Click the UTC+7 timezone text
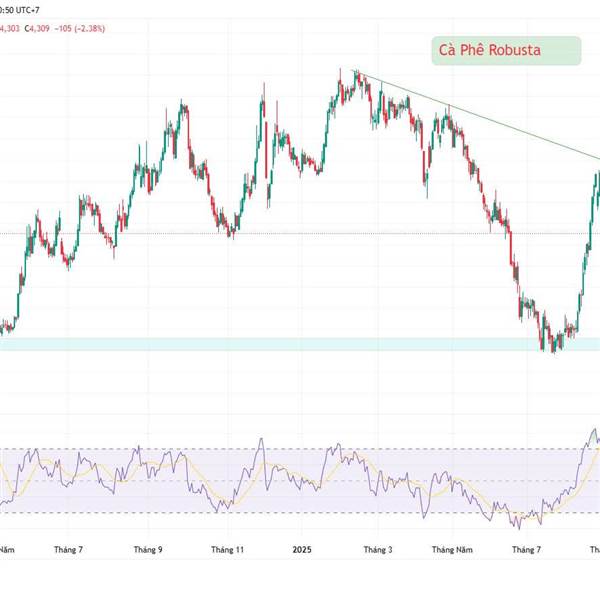 28,10
